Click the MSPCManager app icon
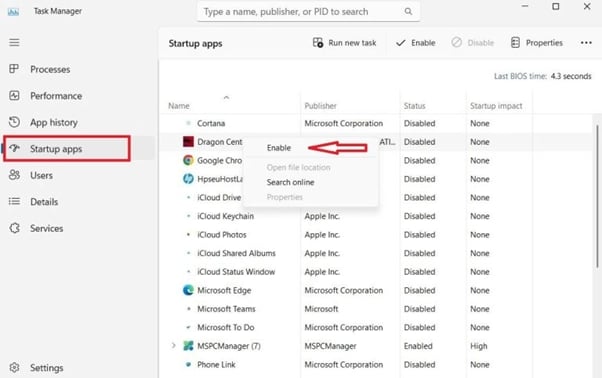 coord(188,346)
